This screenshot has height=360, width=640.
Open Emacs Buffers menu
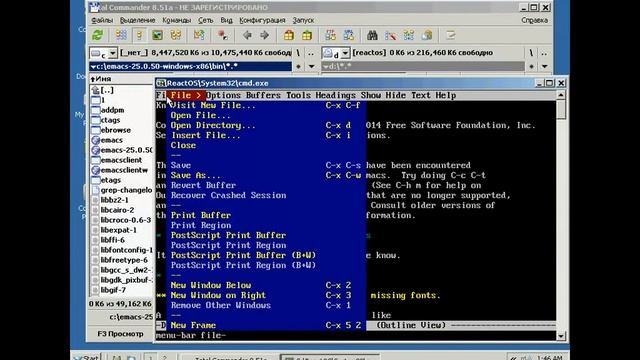click(x=263, y=96)
